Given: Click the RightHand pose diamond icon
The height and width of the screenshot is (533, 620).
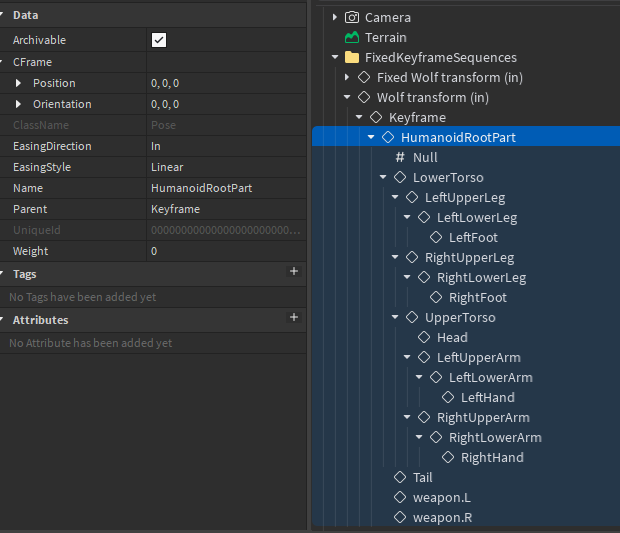Looking at the screenshot, I should pos(448,457).
